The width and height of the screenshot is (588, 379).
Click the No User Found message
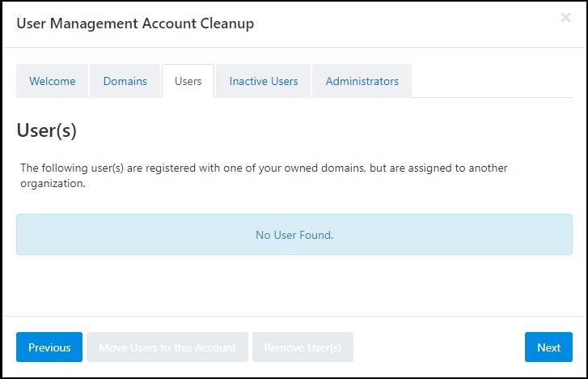pyautogui.click(x=294, y=235)
